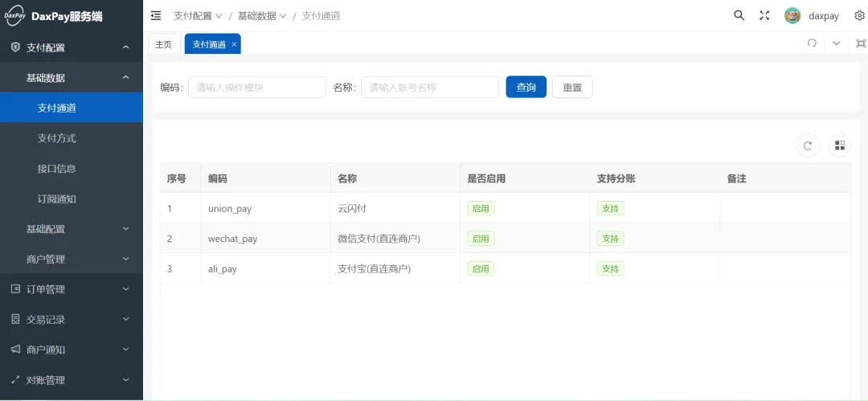
Task: Open settings with the gear icon
Action: 859,15
